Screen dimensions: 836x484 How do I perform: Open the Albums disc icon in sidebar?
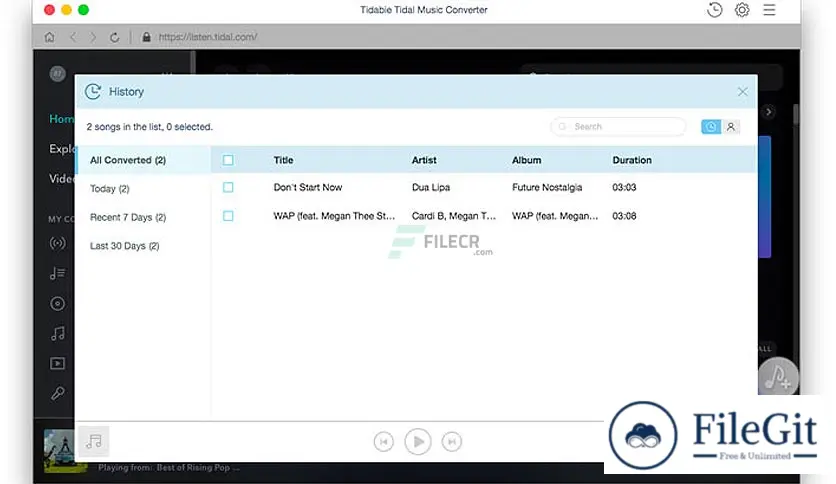[58, 304]
